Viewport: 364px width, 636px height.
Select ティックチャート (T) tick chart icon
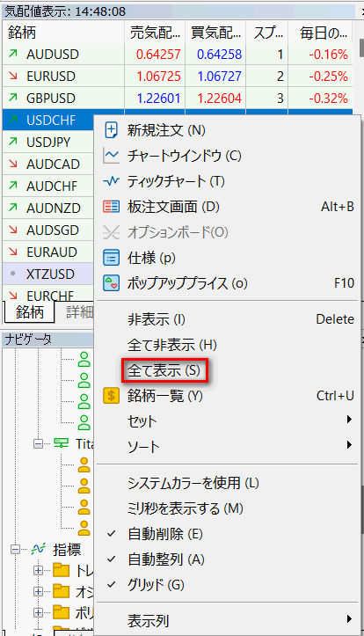pos(111,181)
